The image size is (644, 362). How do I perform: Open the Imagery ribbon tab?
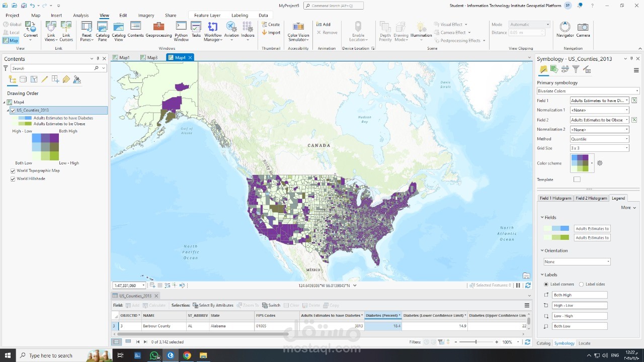(146, 16)
